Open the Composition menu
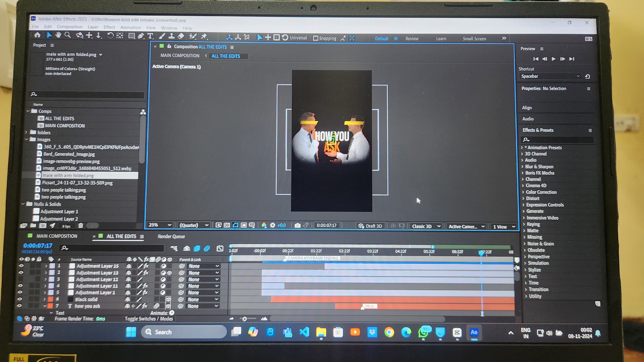The width and height of the screenshot is (644, 362). tap(70, 27)
